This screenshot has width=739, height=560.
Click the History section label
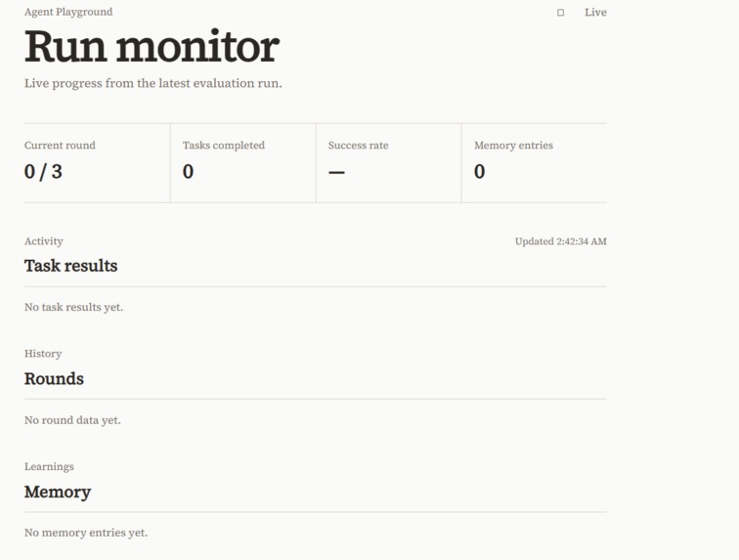click(43, 354)
